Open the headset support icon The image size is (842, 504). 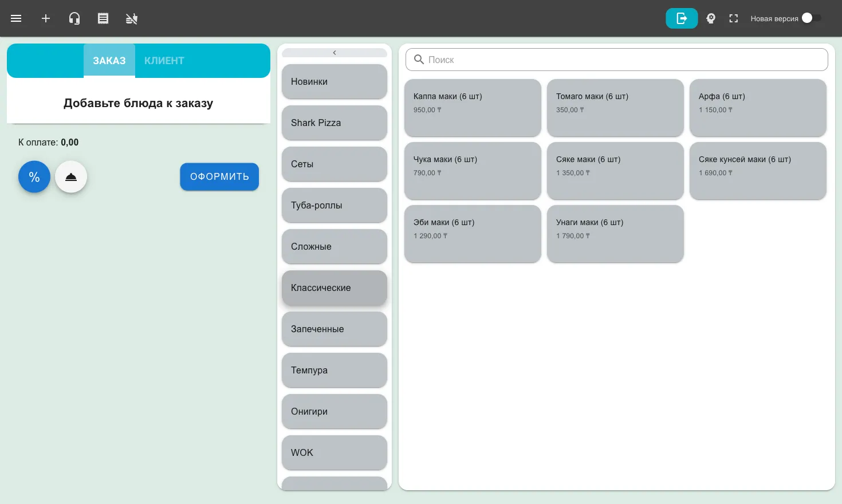pyautogui.click(x=74, y=18)
